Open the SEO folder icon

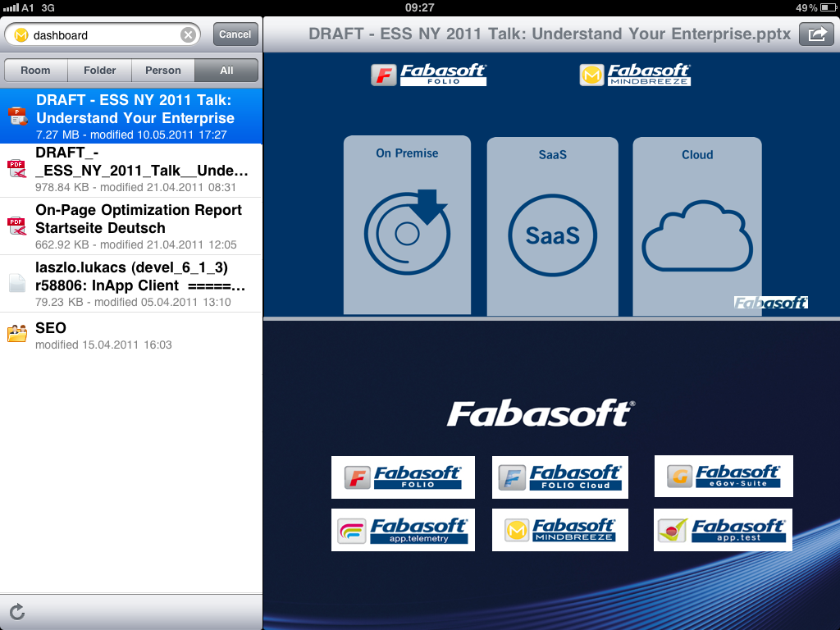coord(17,333)
